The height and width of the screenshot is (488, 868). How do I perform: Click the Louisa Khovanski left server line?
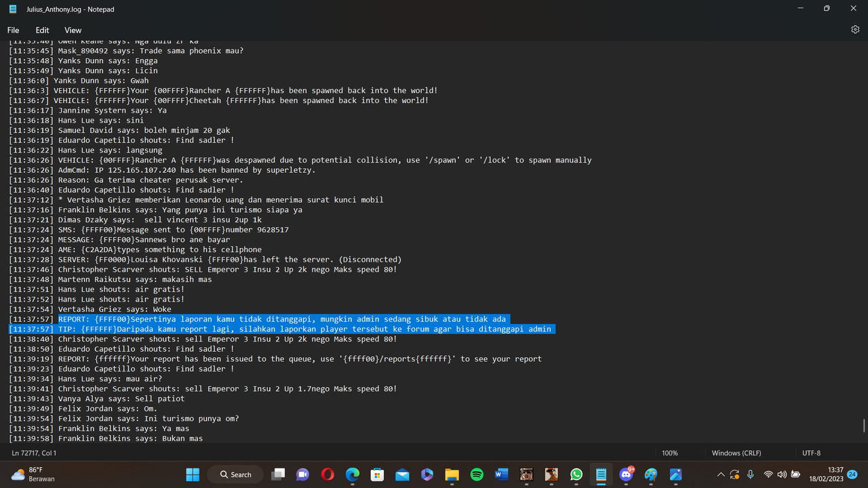pyautogui.click(x=205, y=260)
